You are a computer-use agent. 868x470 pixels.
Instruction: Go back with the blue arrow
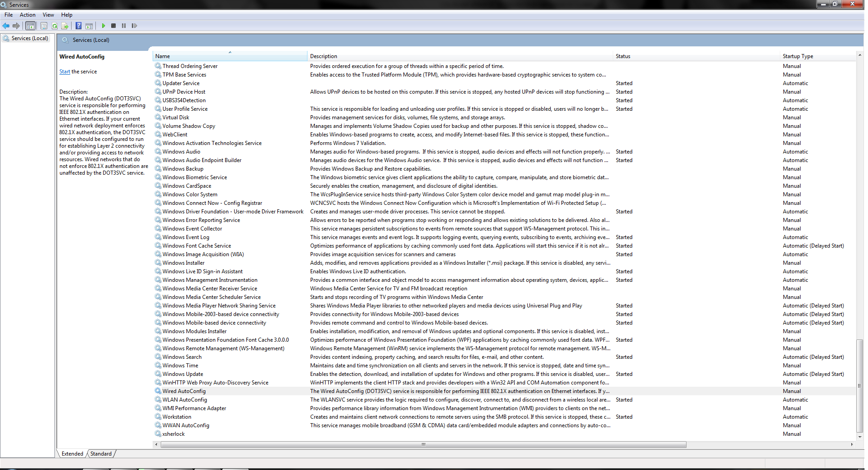(x=6, y=26)
